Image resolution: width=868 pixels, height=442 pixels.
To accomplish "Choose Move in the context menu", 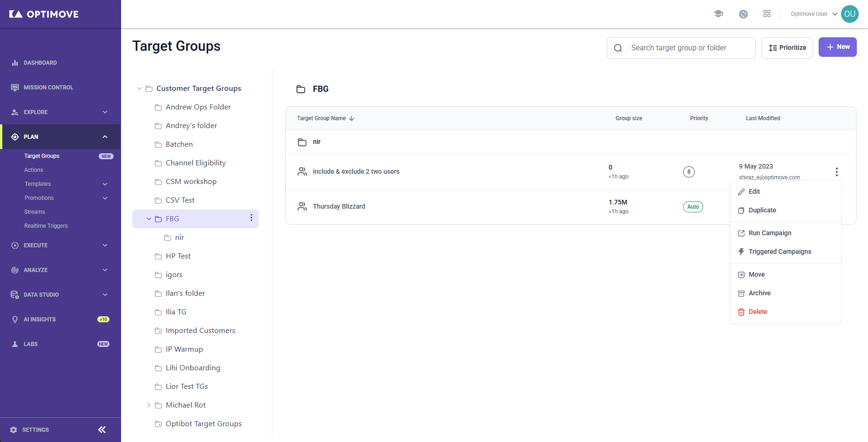I will click(786, 275).
